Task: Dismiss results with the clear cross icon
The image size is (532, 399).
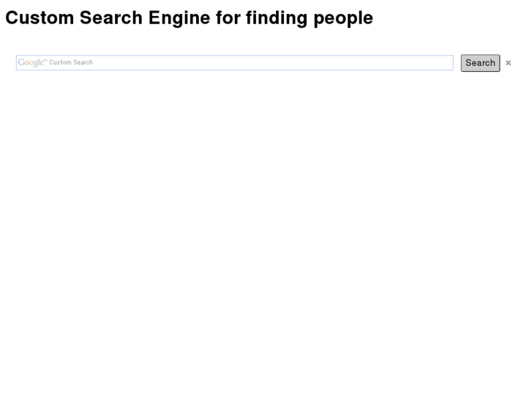Action: click(508, 63)
